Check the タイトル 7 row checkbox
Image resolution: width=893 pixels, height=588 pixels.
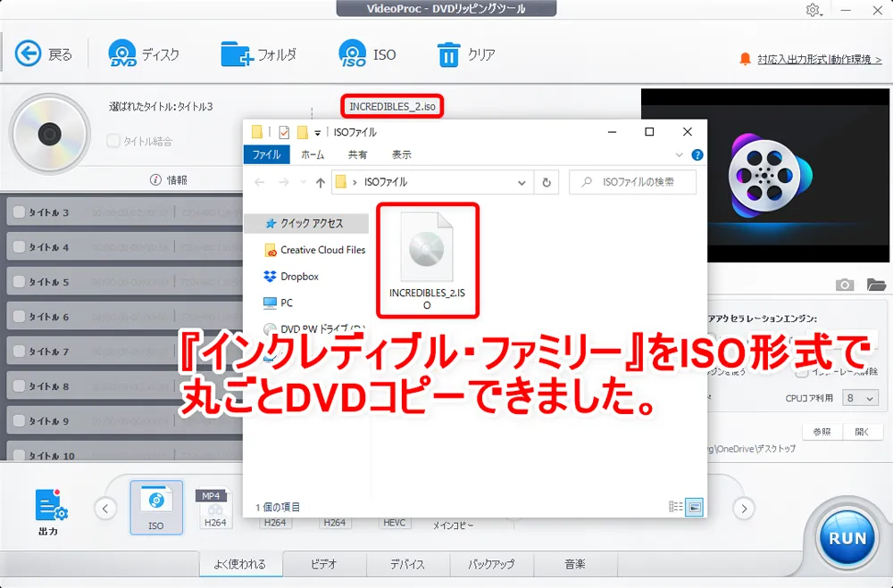point(19,351)
